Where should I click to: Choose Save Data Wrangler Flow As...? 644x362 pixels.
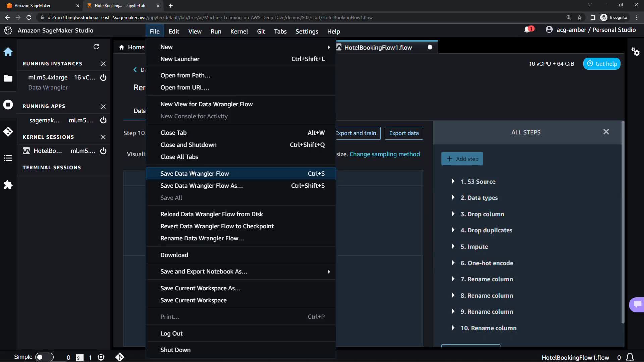click(201, 186)
